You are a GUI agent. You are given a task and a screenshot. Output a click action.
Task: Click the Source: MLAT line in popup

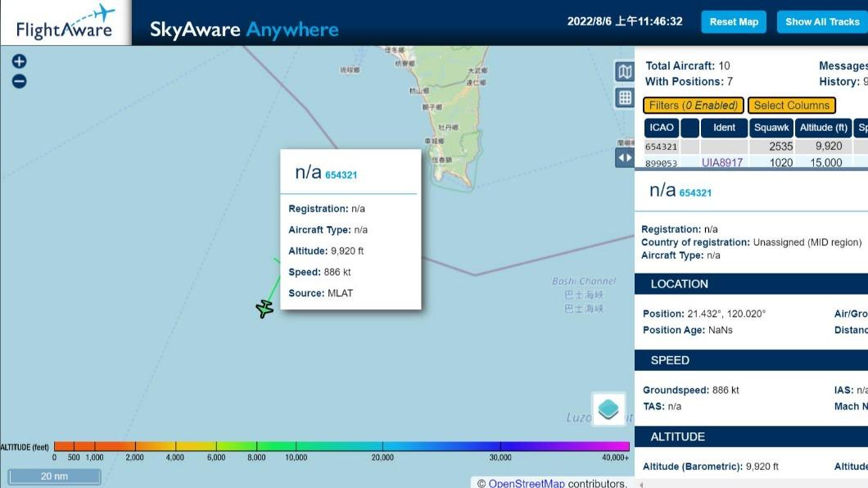(x=320, y=293)
